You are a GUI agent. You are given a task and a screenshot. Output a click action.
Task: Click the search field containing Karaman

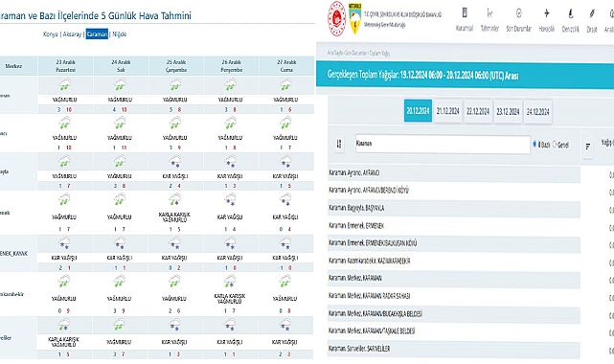(443, 144)
